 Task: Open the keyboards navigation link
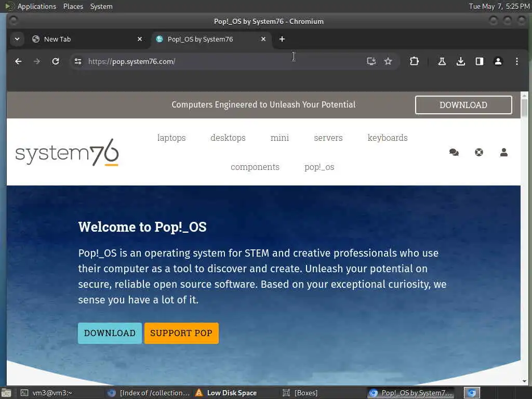coord(388,138)
